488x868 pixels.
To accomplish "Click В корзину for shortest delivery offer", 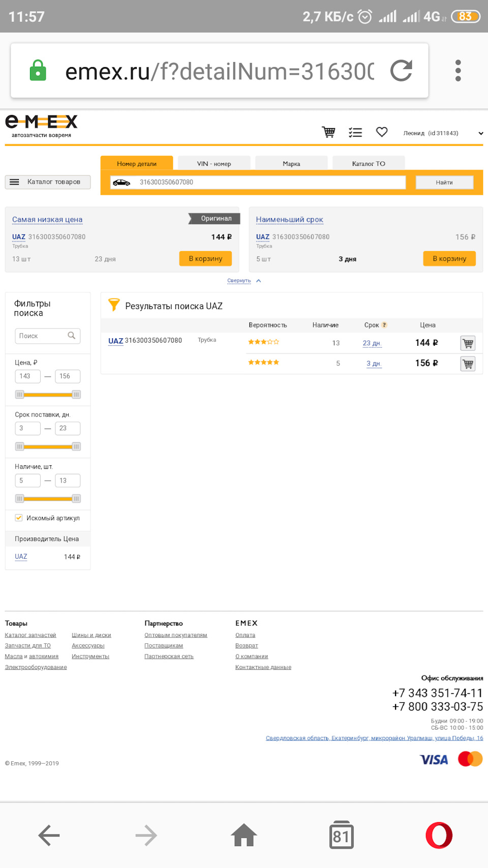I will pyautogui.click(x=449, y=258).
